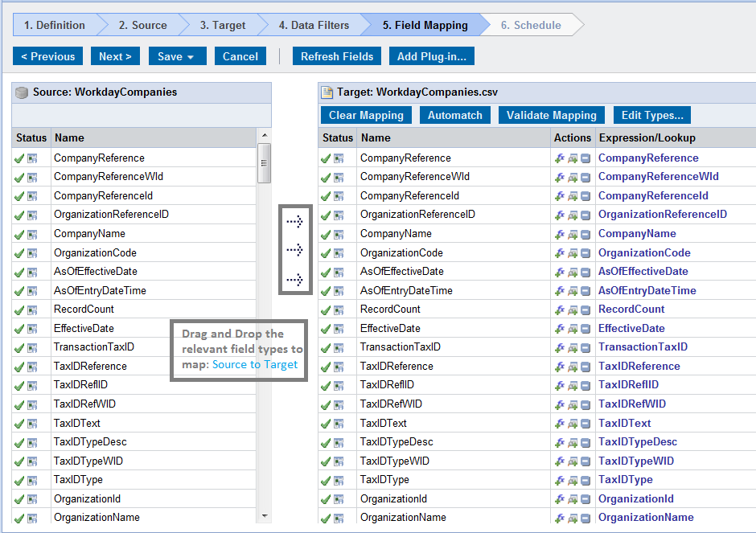The image size is (756, 533).
Task: Open CompanyReference expression link
Action: coord(648,158)
